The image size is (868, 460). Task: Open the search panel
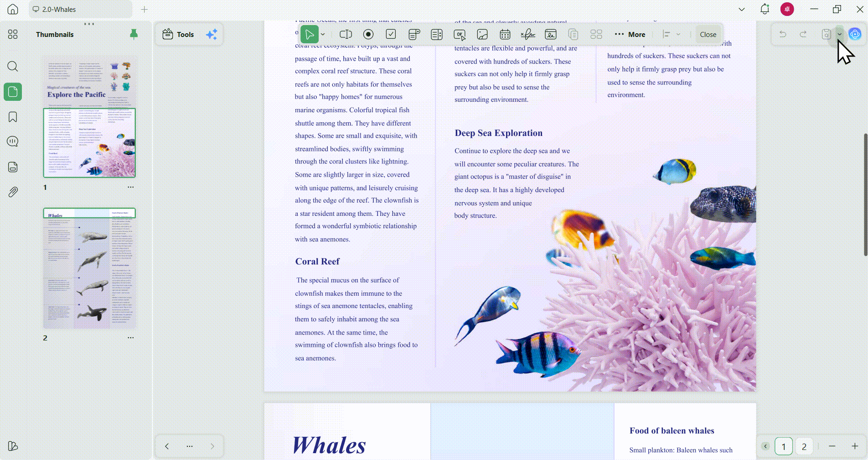click(x=13, y=67)
